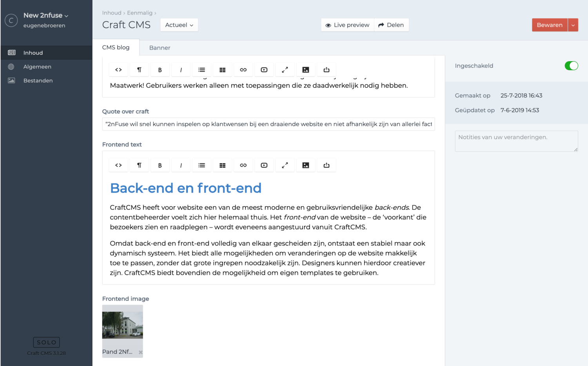
Task: Open New 2nfuse site menu
Action: click(x=46, y=15)
